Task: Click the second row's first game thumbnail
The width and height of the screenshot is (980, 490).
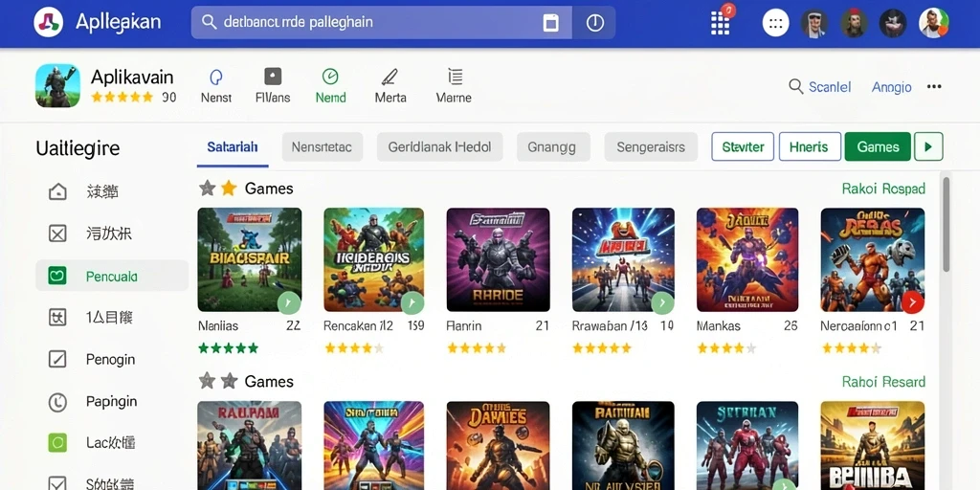Action: [250, 446]
